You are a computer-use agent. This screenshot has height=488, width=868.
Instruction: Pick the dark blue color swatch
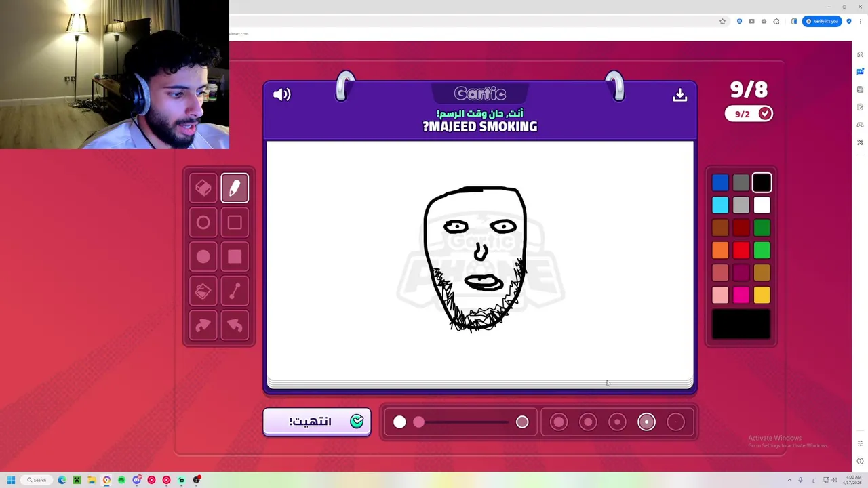(x=720, y=182)
